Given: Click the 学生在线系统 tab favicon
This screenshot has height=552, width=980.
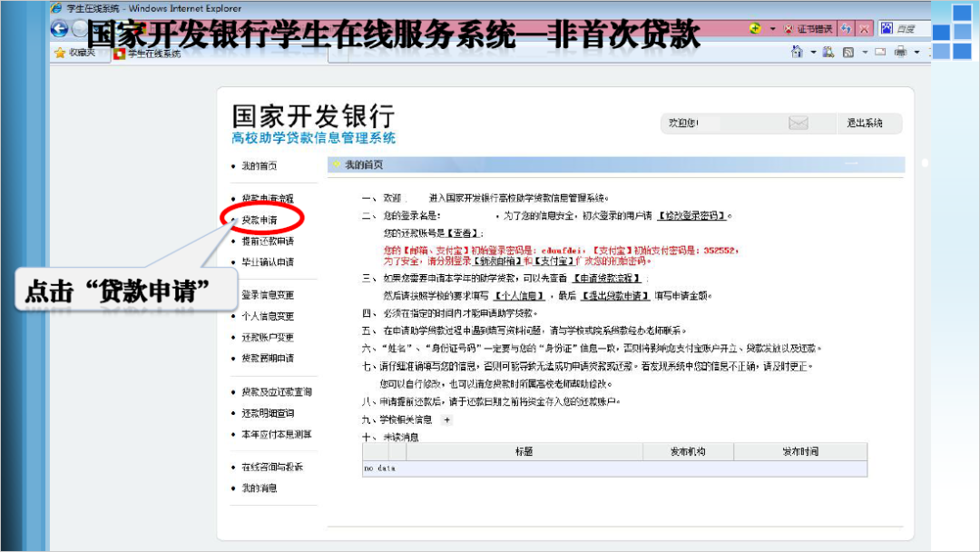Looking at the screenshot, I should tap(120, 54).
